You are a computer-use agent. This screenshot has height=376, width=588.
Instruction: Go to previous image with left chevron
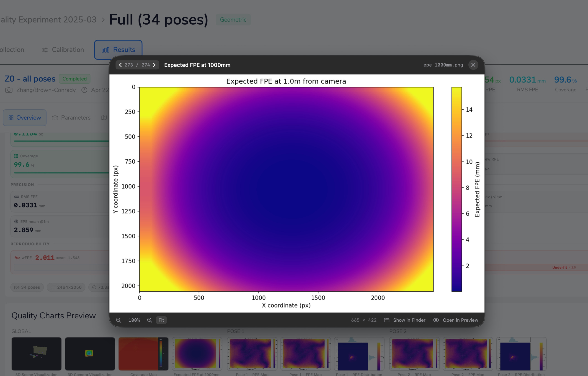pos(120,65)
